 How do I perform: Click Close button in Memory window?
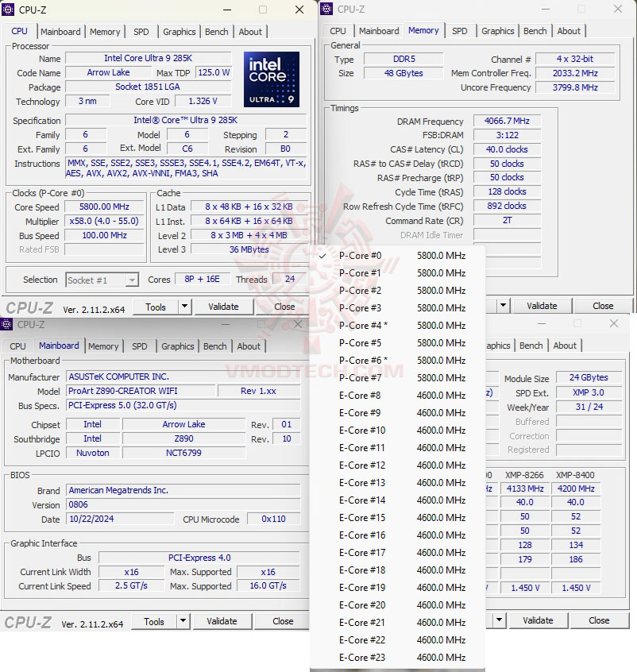[603, 306]
